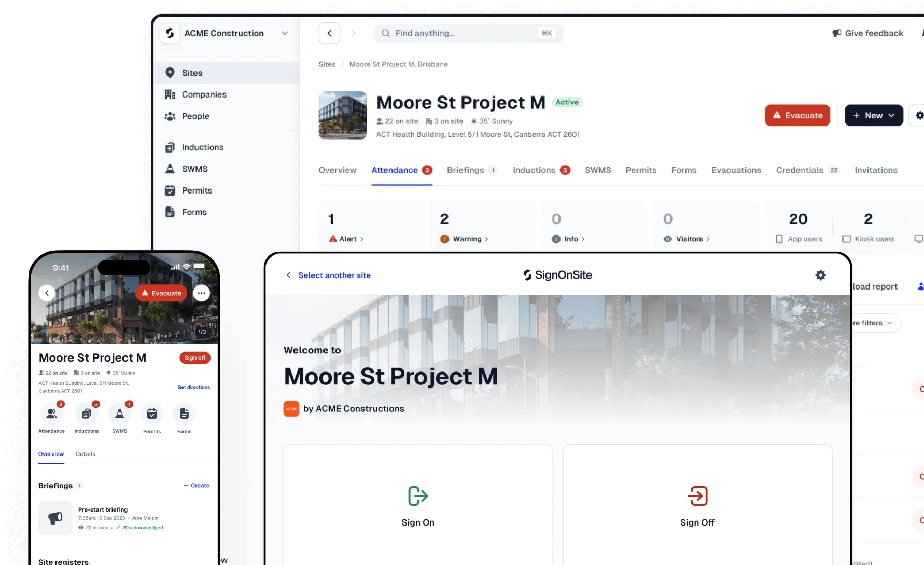Viewport: 924px width, 565px height.
Task: Tap the Attendance icon on the phone screen
Action: coord(51,414)
